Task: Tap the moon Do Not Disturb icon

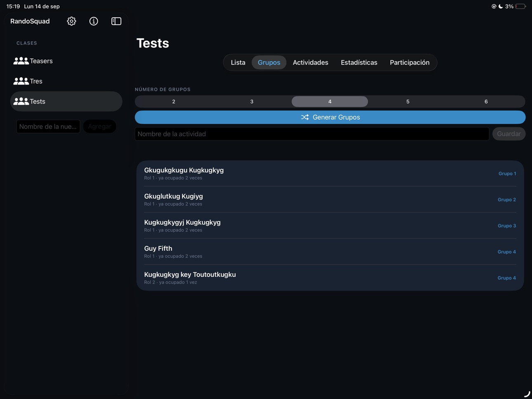Action: (x=501, y=6)
